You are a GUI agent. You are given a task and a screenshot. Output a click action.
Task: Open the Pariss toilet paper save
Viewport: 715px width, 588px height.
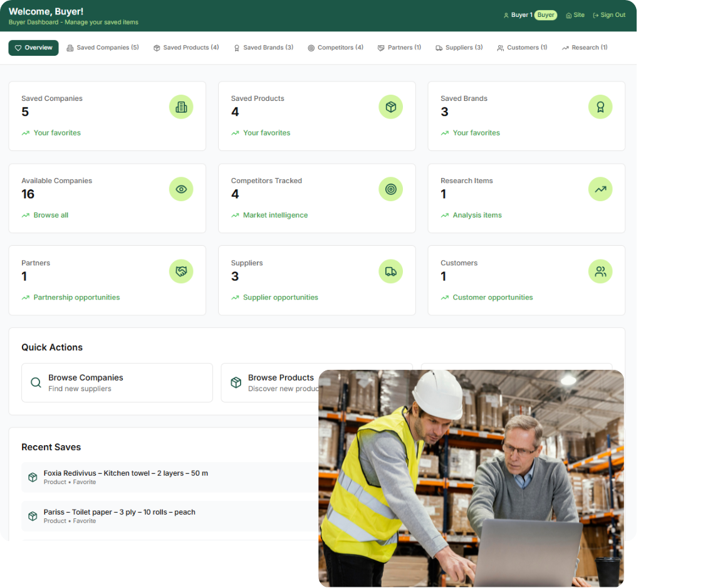170,517
